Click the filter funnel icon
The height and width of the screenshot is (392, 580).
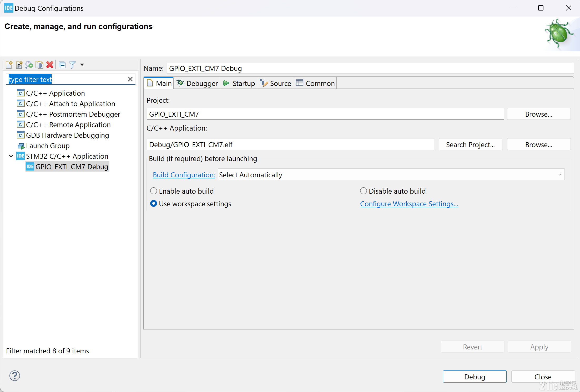[72, 65]
